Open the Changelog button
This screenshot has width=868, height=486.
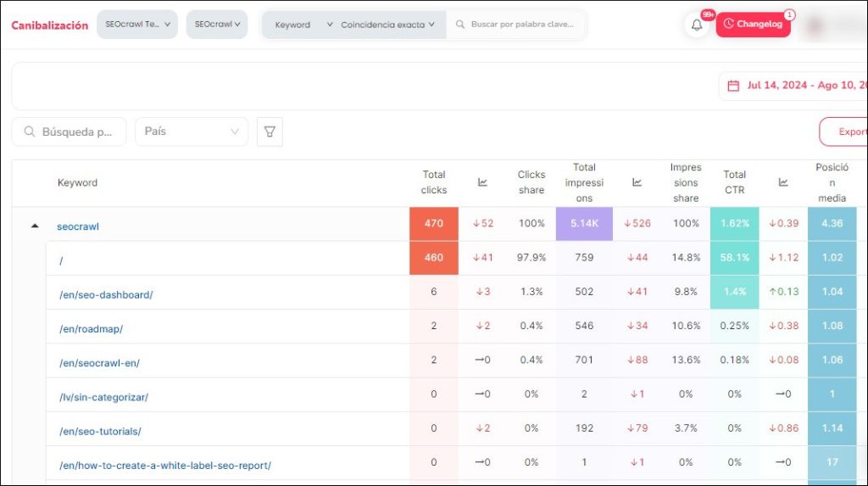pyautogui.click(x=754, y=25)
